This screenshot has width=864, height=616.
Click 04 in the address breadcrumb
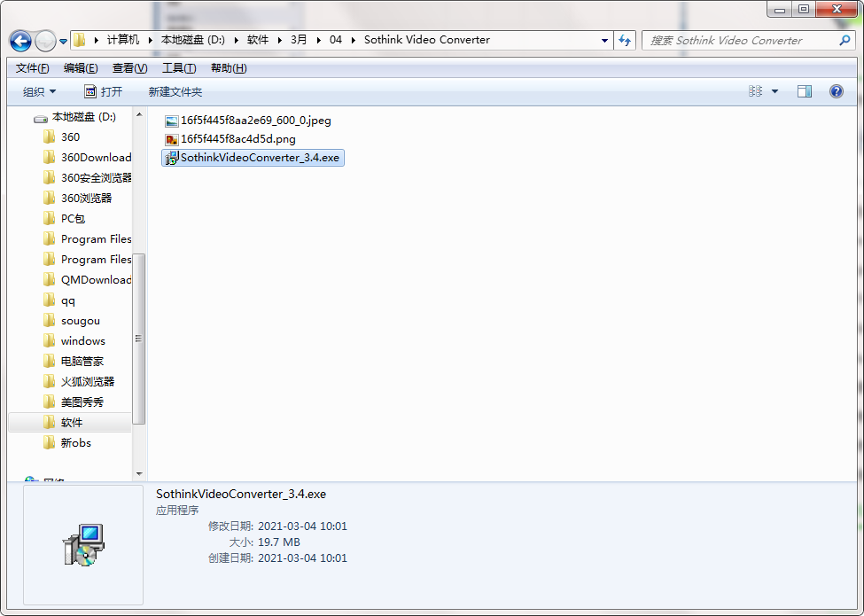click(x=336, y=40)
